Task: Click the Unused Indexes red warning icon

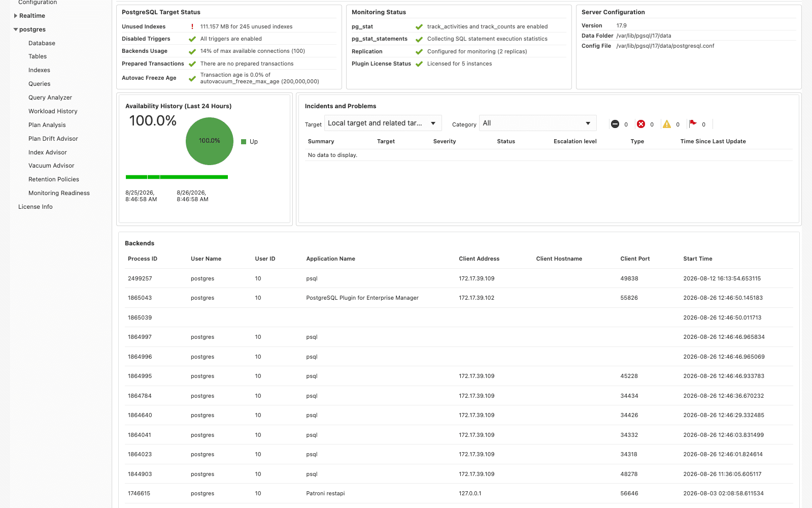Action: click(192, 26)
